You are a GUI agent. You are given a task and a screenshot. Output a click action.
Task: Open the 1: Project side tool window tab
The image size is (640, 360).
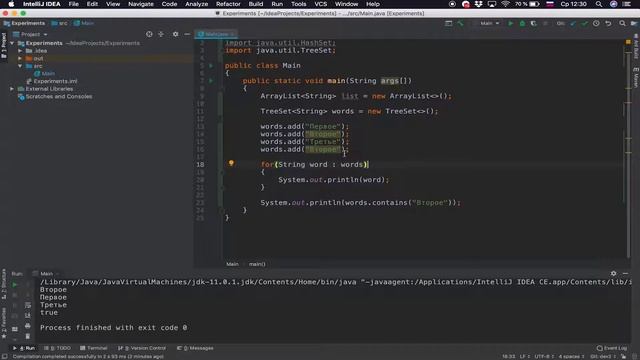point(4,46)
